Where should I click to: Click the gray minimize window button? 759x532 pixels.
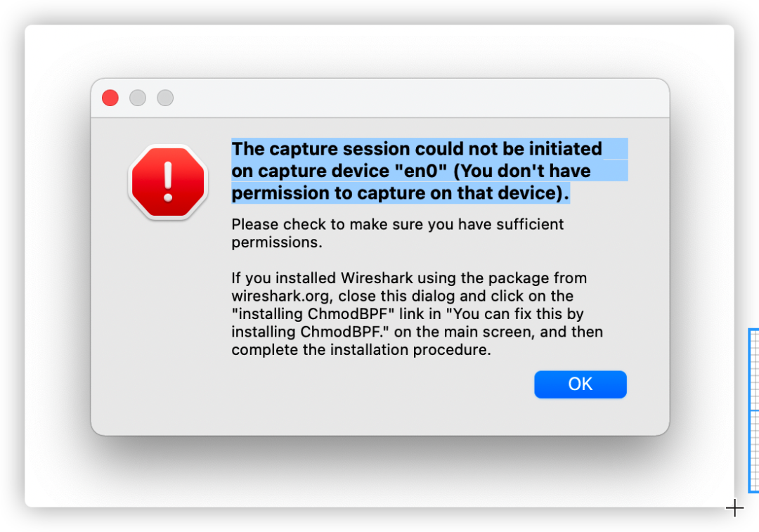pyautogui.click(x=138, y=98)
